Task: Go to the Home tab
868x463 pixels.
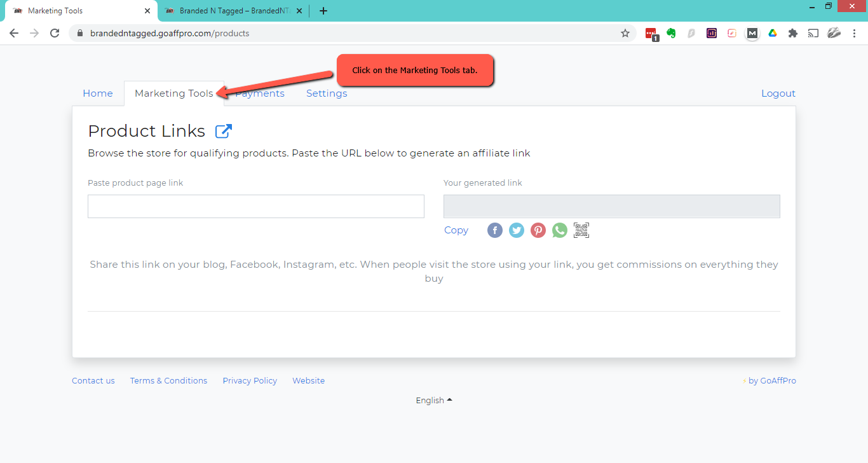Action: point(98,93)
